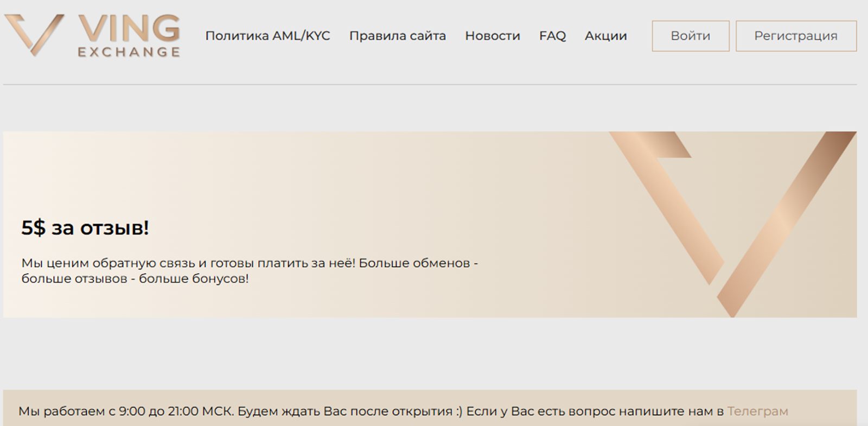Go to the Новости section
The height and width of the screenshot is (426, 868).
point(492,36)
